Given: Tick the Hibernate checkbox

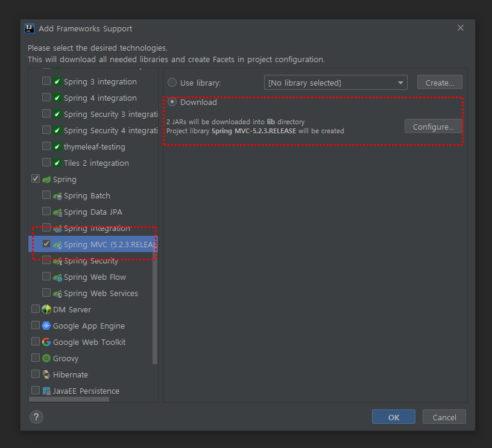Looking at the screenshot, I should coord(36,374).
